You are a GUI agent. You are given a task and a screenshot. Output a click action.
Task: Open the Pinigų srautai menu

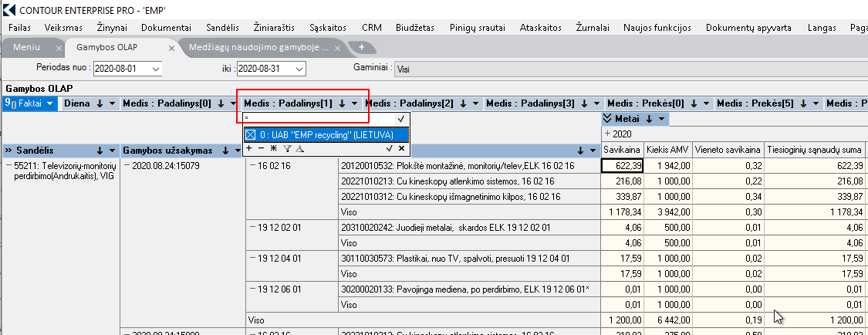coord(476,28)
